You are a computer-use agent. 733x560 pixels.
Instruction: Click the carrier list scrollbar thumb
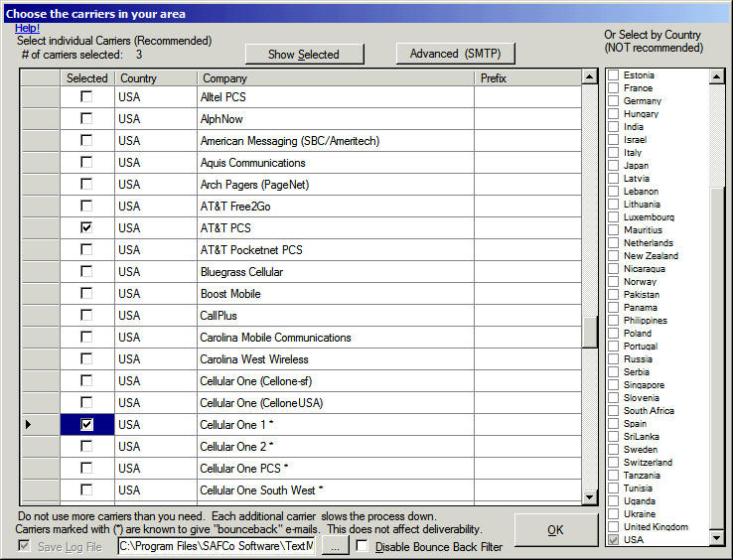(x=590, y=332)
